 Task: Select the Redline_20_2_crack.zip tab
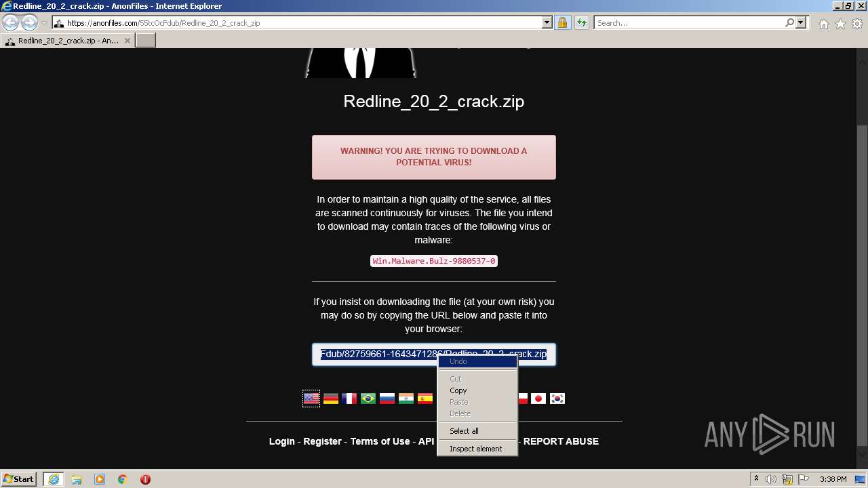click(68, 41)
